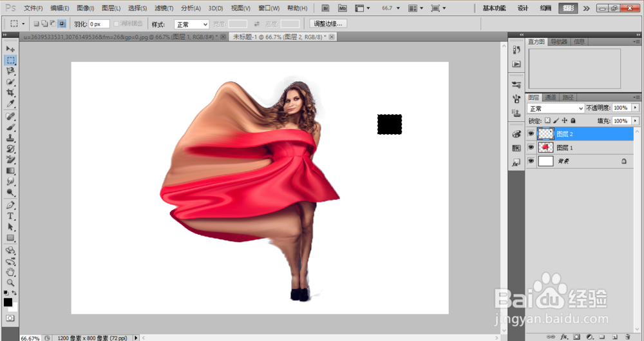Toggle Quick Mask mode
Screen dimensions: 644x341
point(10,318)
